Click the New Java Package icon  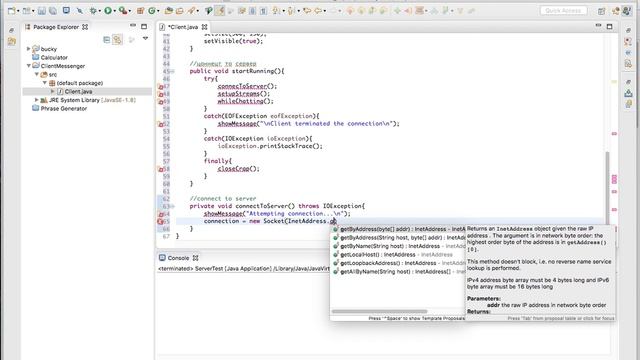click(140, 11)
